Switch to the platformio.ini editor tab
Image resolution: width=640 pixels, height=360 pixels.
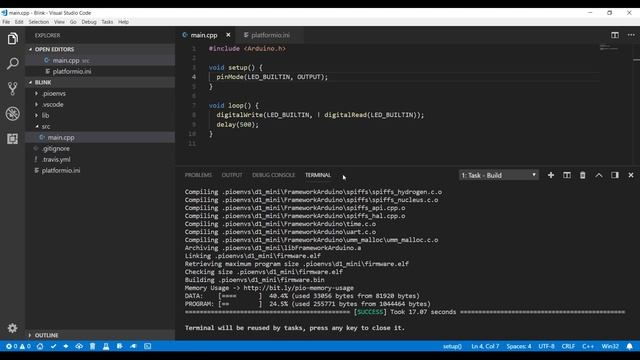pos(270,35)
